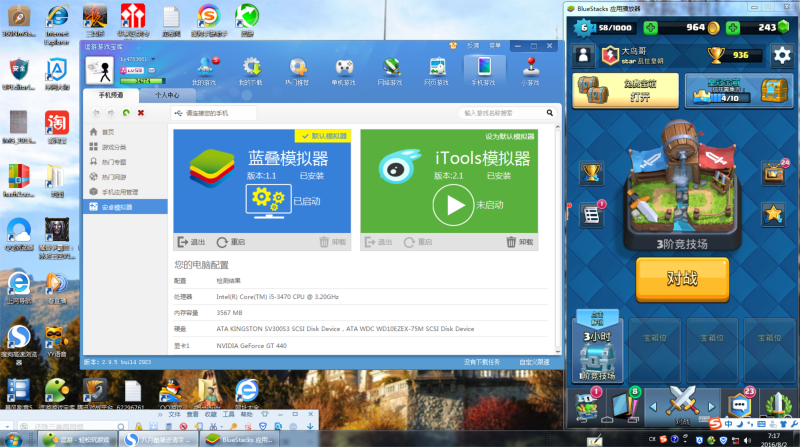Click the 没有下载任务 status text
800x447 pixels.
(481, 362)
